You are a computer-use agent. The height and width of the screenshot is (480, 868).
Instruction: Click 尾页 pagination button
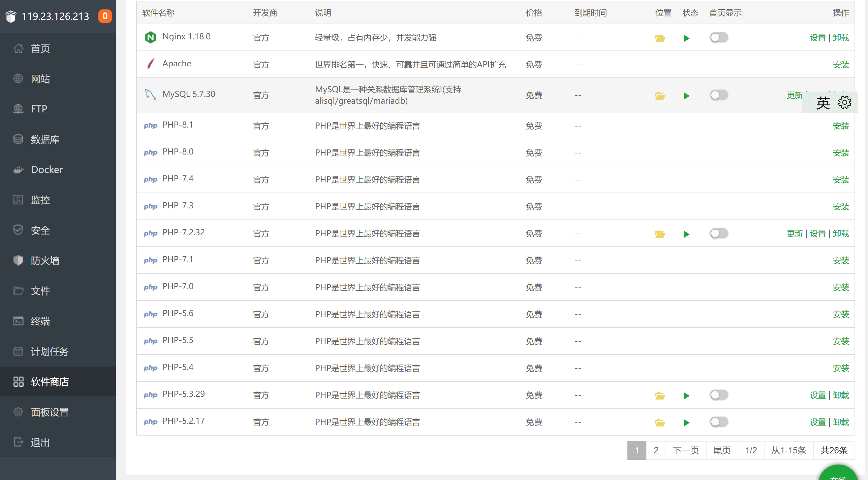tap(722, 450)
